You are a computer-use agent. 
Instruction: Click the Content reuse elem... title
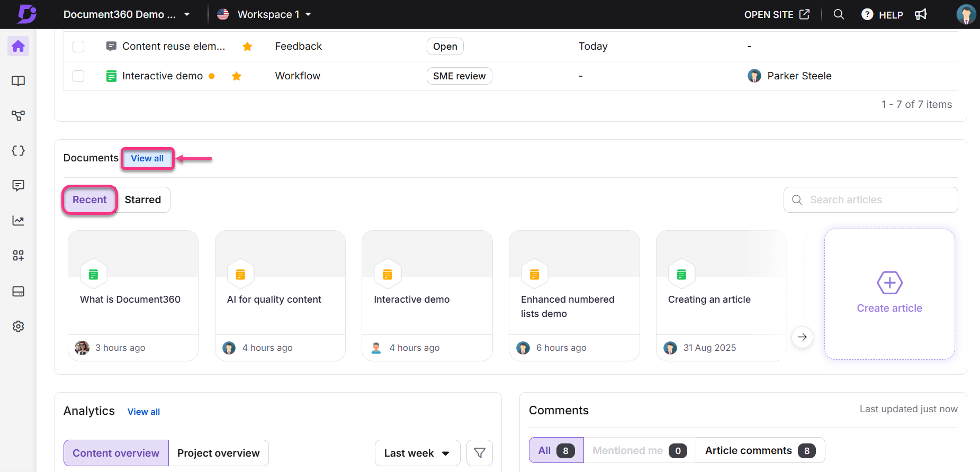(174, 46)
